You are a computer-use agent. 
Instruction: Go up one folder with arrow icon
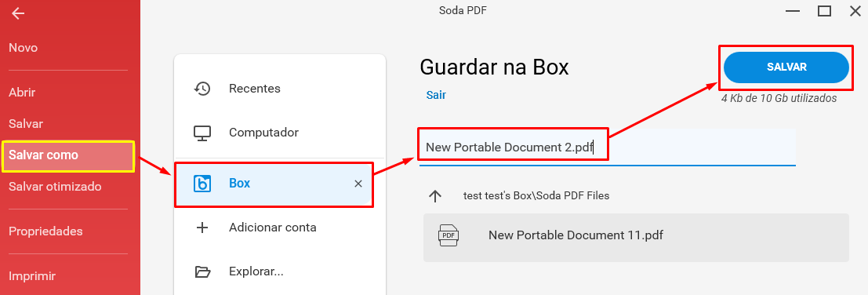click(x=435, y=196)
